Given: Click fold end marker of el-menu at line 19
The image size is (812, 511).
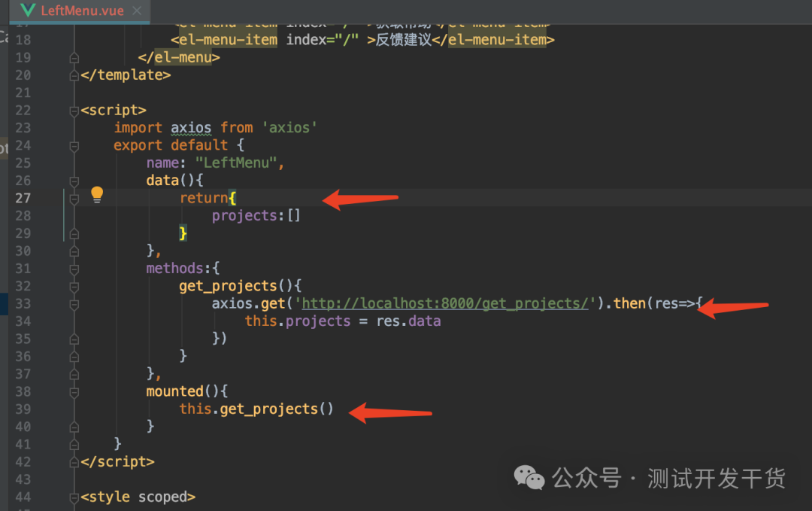Looking at the screenshot, I should click(74, 58).
